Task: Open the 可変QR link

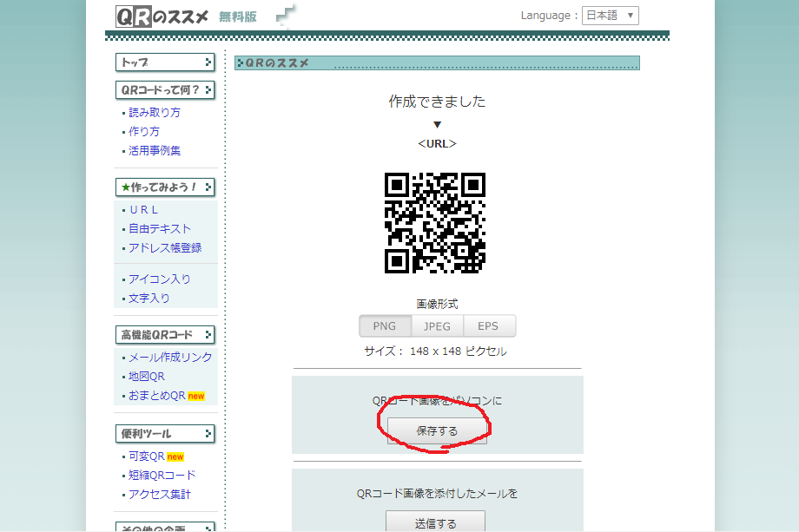Action: click(x=147, y=456)
